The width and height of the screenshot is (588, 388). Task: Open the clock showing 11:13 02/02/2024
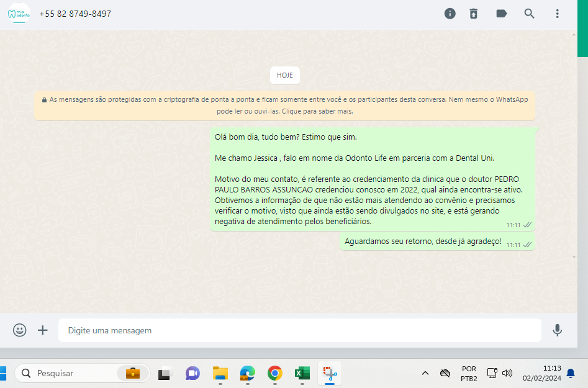tap(542, 373)
